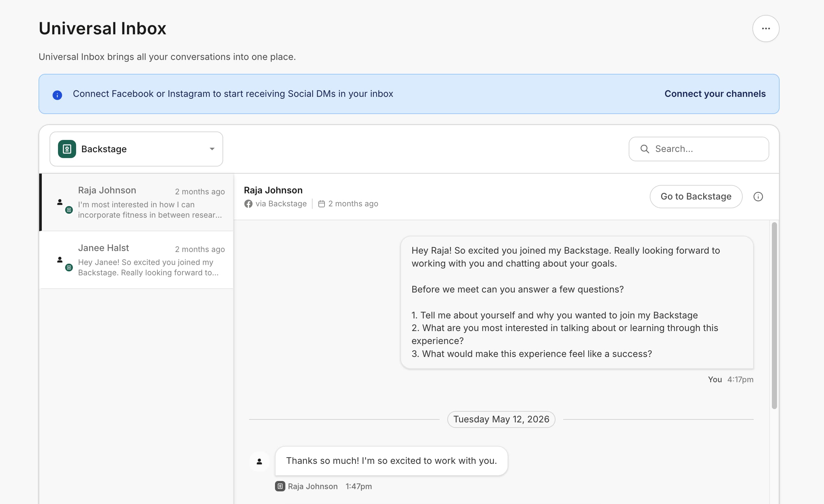824x504 pixels.
Task: Click the search magnifier icon
Action: [645, 149]
